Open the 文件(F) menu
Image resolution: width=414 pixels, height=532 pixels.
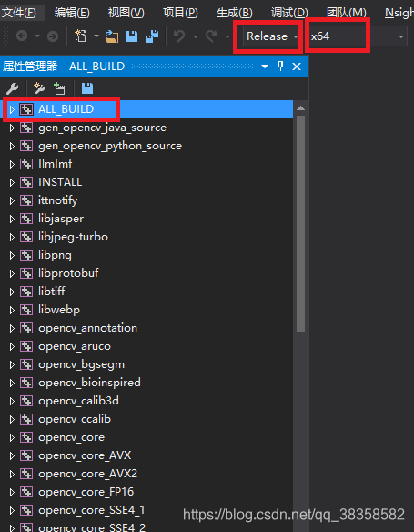tap(19, 13)
